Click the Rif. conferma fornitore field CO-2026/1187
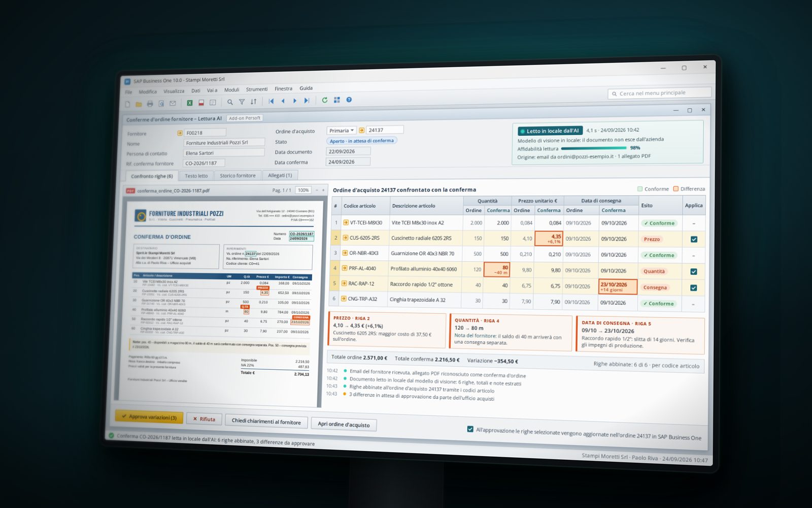Image resolution: width=812 pixels, height=508 pixels. coord(204,163)
